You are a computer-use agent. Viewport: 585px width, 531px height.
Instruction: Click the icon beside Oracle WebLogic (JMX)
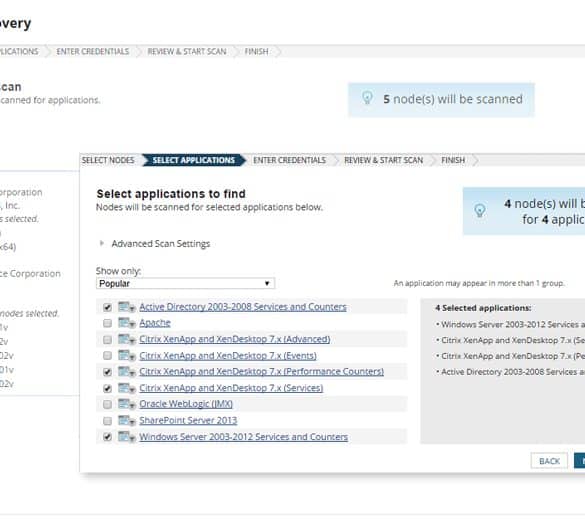click(x=126, y=404)
